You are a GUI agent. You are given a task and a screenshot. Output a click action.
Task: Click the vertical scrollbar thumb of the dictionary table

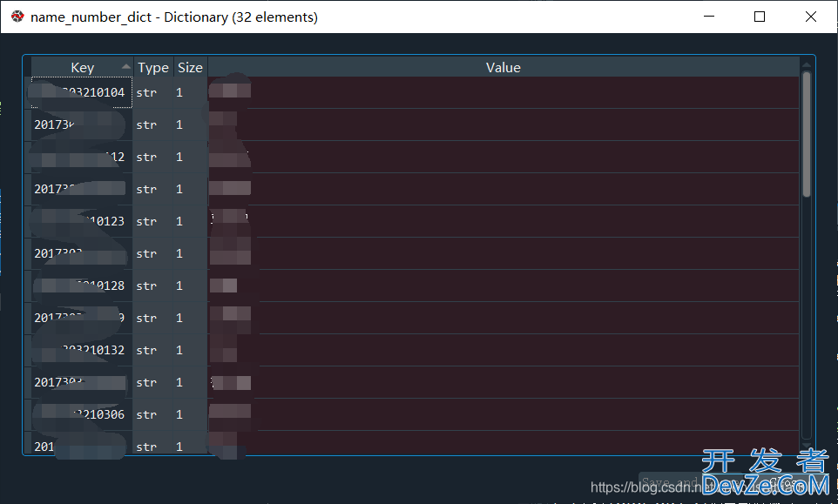coord(807,133)
